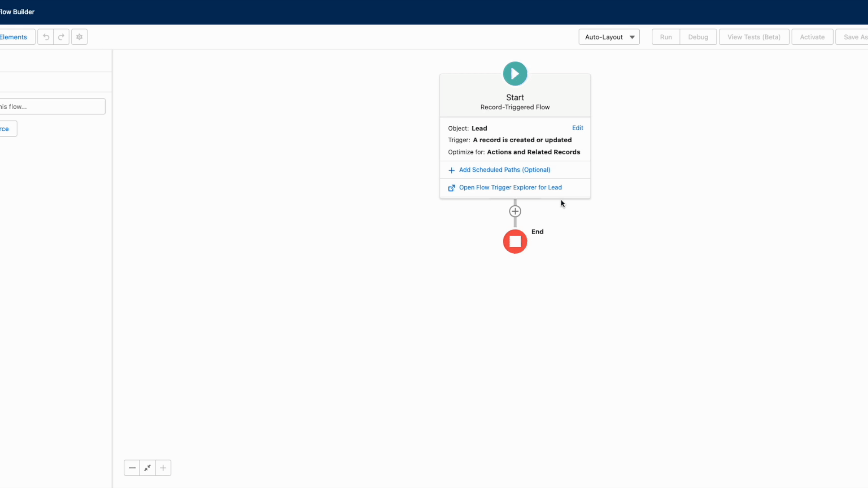Click the fit-to-screen center icon

[x=147, y=467]
